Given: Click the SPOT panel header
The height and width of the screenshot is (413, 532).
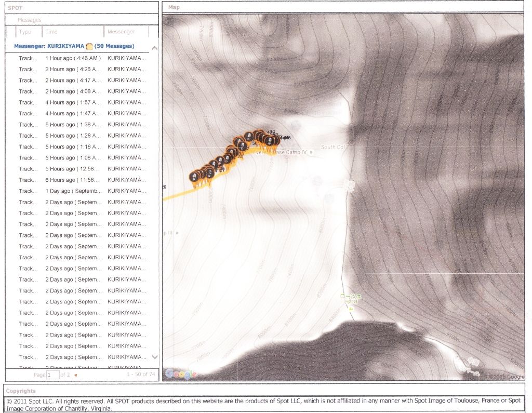Looking at the screenshot, I should [15, 8].
